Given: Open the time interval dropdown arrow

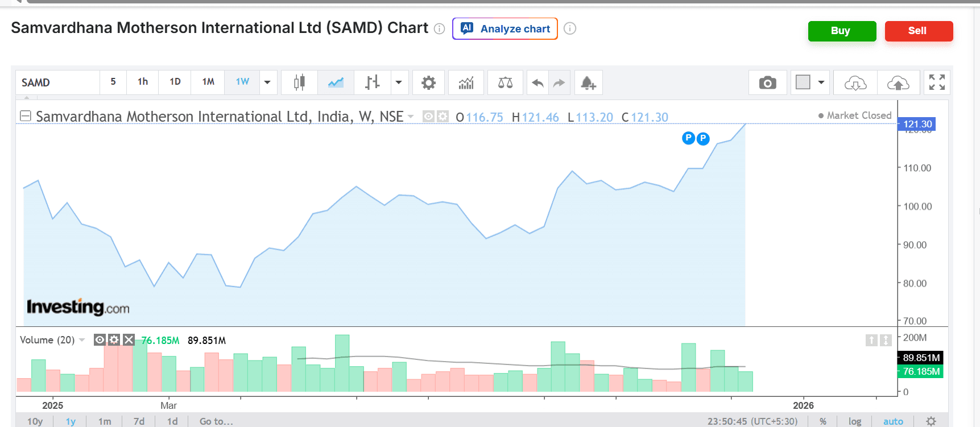Looking at the screenshot, I should tap(267, 82).
